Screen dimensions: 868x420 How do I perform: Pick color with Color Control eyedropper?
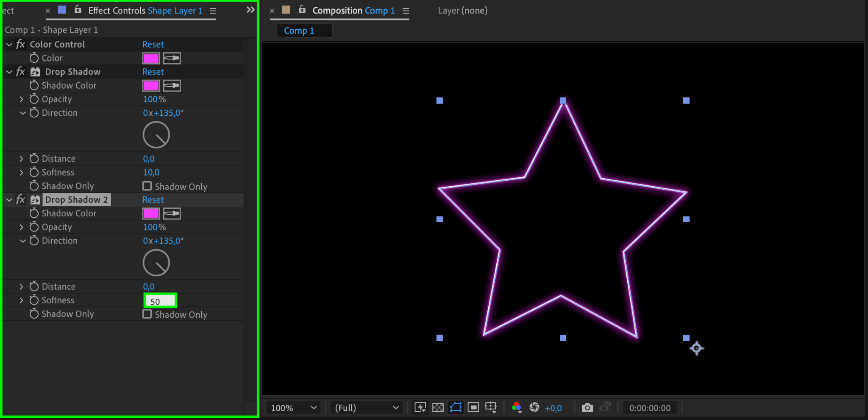172,58
